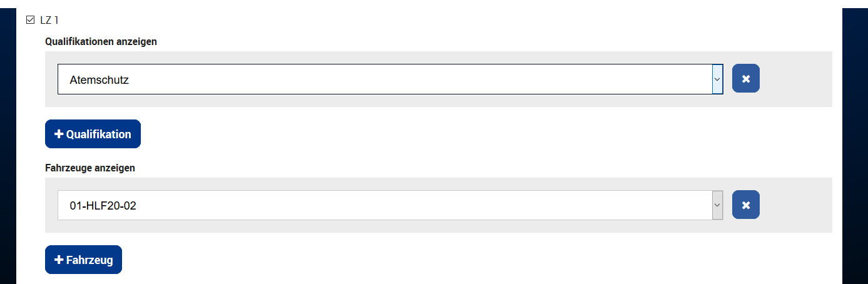Click the 'Atemschutz' text in the selector

[100, 80]
